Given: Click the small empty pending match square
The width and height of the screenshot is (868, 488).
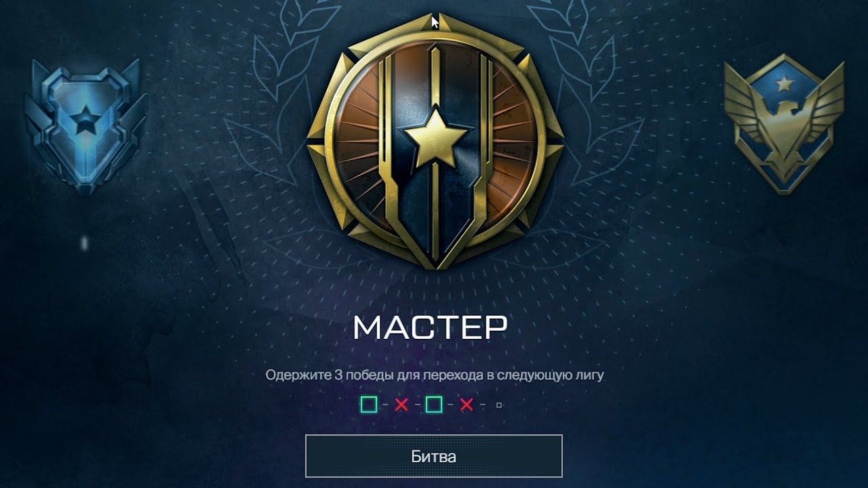Looking at the screenshot, I should 499,405.
